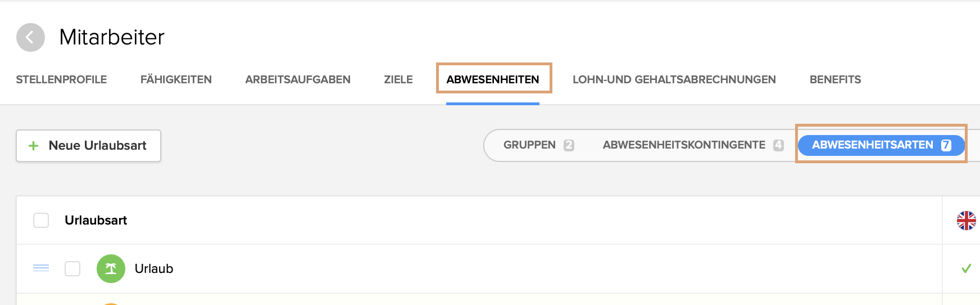Open Lohn-und Gehaltsabrechnungen tab
The image size is (980, 305).
click(674, 80)
